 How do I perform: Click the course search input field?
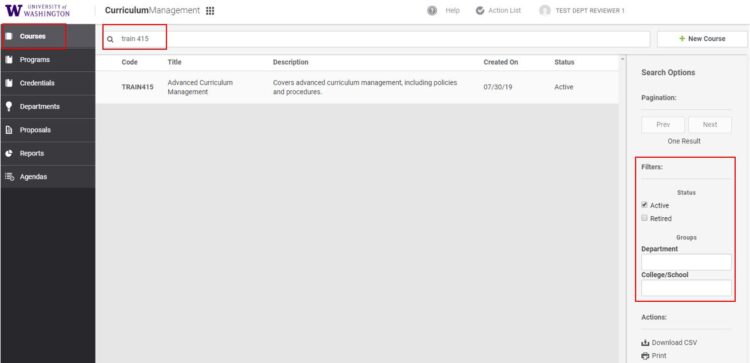[376, 39]
